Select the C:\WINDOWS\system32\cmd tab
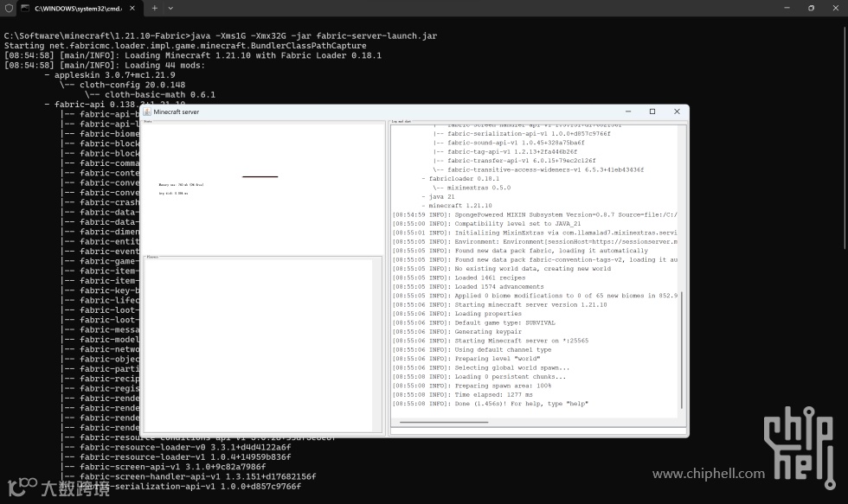Viewport: 848px width, 504px height. 80,8
